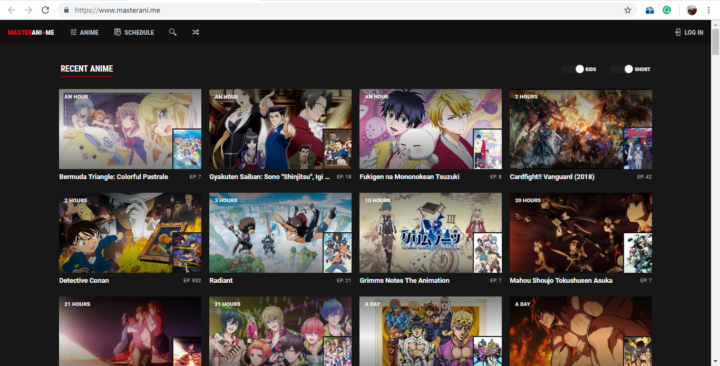The image size is (720, 366).
Task: Open second 21 HOURS idol group thumbnail
Action: (x=280, y=331)
